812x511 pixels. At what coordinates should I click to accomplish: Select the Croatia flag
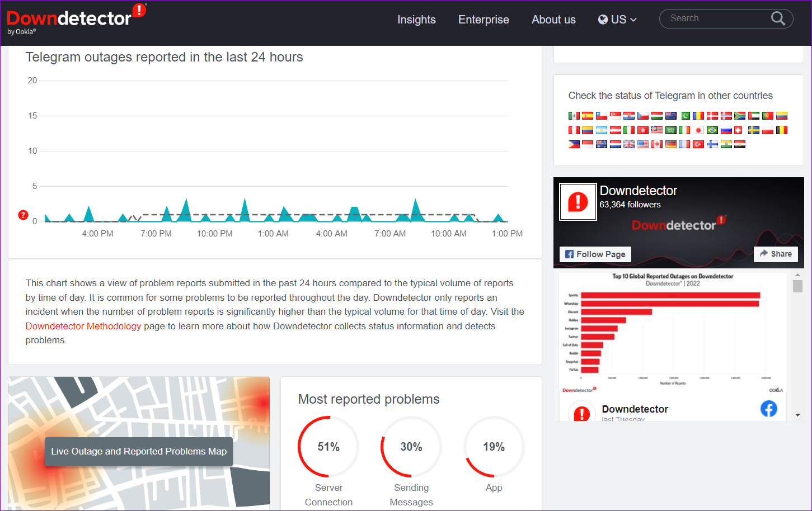tap(629, 116)
